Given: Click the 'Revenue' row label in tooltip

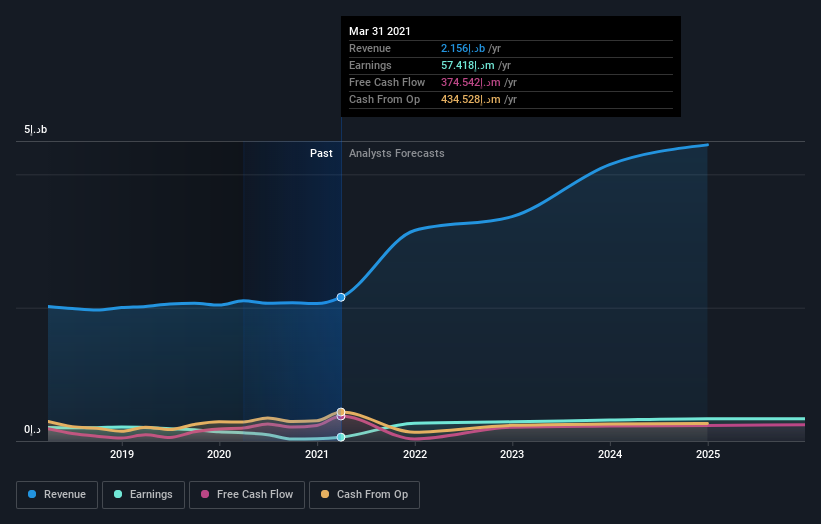Looking at the screenshot, I should [x=370, y=48].
